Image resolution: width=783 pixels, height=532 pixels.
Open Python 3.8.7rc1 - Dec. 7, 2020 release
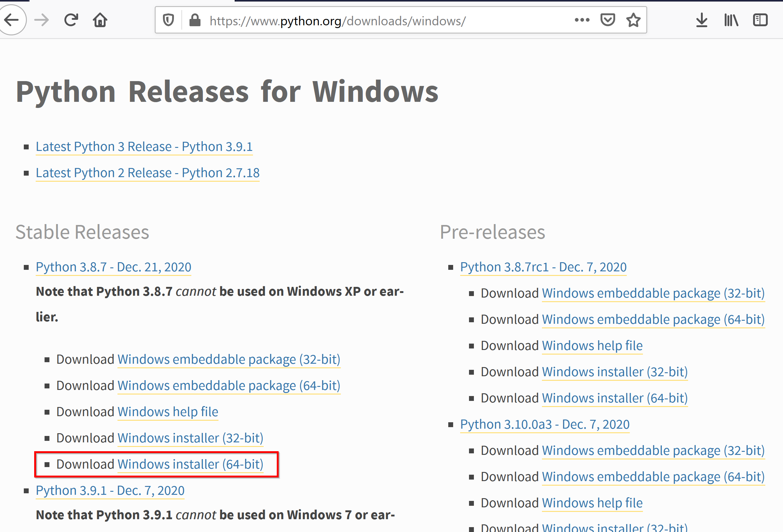tap(543, 267)
